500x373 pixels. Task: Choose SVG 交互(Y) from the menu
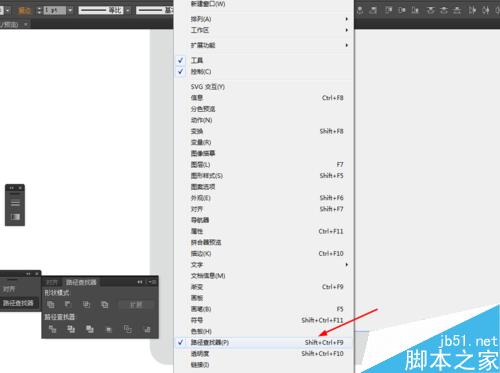[264, 87]
